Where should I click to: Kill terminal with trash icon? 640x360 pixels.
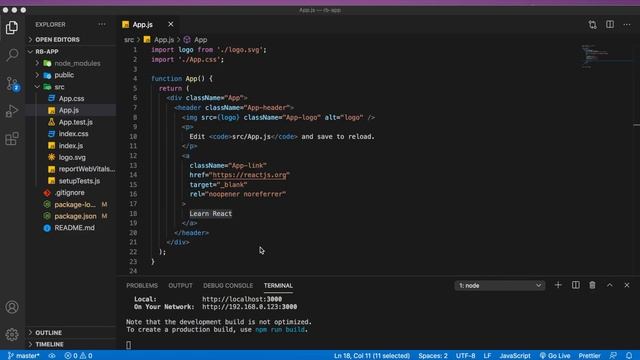tap(592, 285)
